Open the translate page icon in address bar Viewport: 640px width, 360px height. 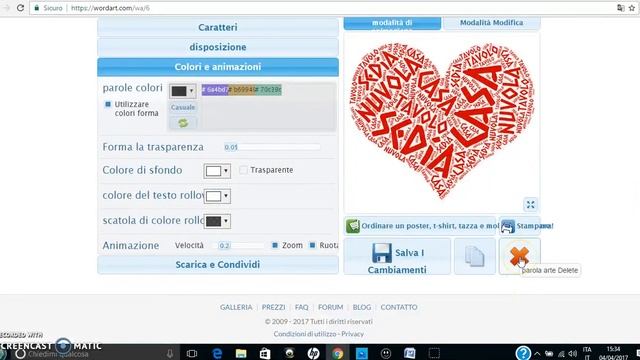coord(620,8)
